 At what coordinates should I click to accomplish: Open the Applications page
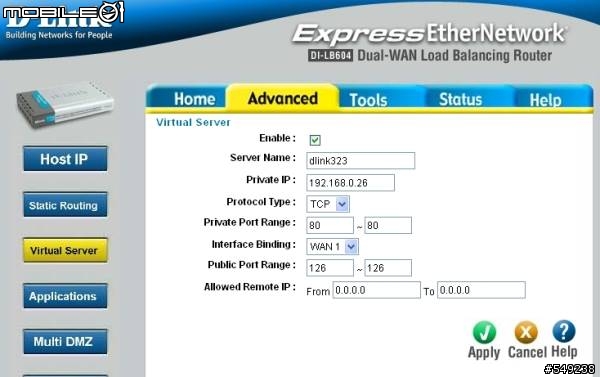pyautogui.click(x=65, y=296)
